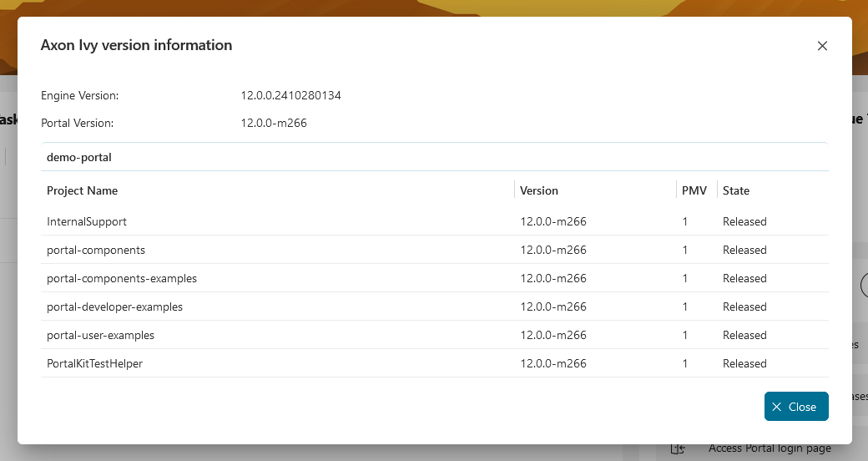The image size is (868, 461).
Task: Click the demo-portal application header
Action: [x=435, y=157]
